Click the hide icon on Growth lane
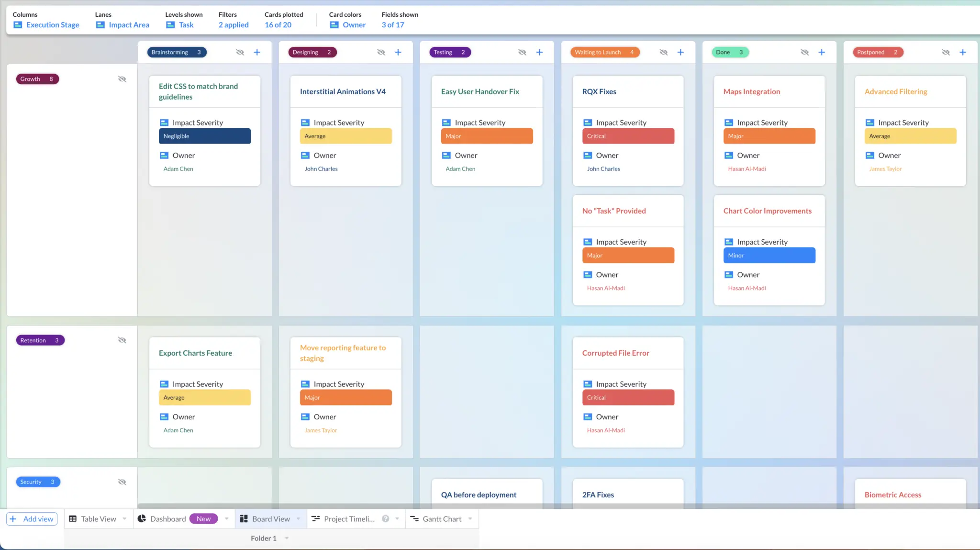The width and height of the screenshot is (980, 550). click(x=122, y=79)
